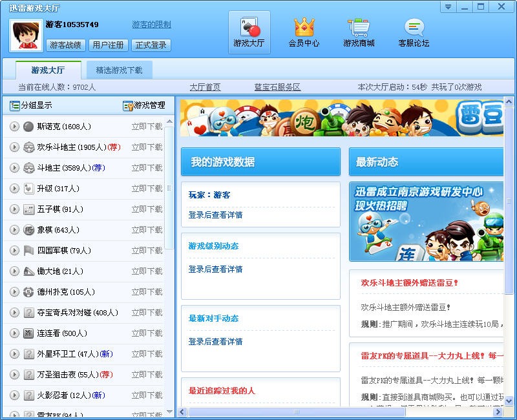This screenshot has width=517, height=420.
Task: Click the 万圣狙击夜 game icon
Action: point(28,375)
